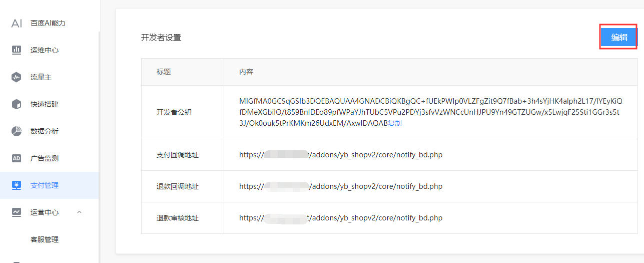Click the 运维中心 bar chart icon
The height and width of the screenshot is (263, 644).
pos(17,50)
